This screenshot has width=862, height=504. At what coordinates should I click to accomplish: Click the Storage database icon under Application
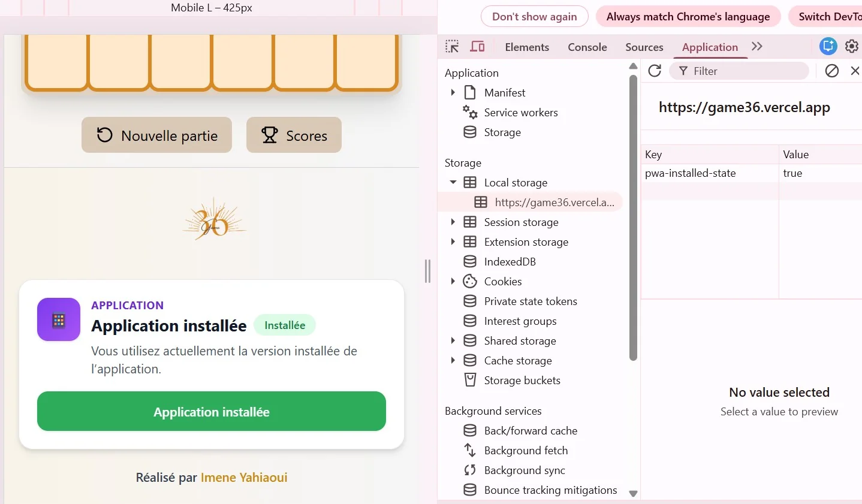pos(470,132)
